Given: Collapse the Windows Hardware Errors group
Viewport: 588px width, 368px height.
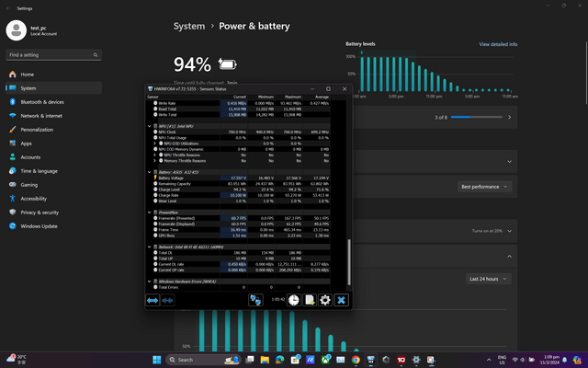Looking at the screenshot, I should click(149, 282).
